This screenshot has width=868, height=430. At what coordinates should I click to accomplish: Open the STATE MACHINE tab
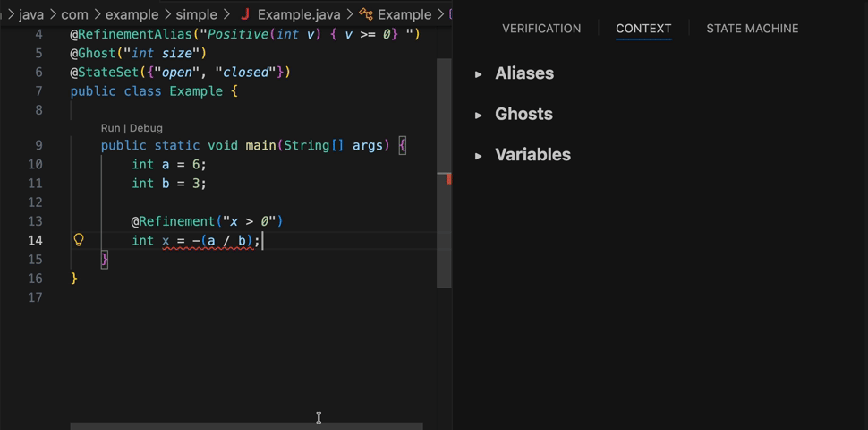coord(753,29)
